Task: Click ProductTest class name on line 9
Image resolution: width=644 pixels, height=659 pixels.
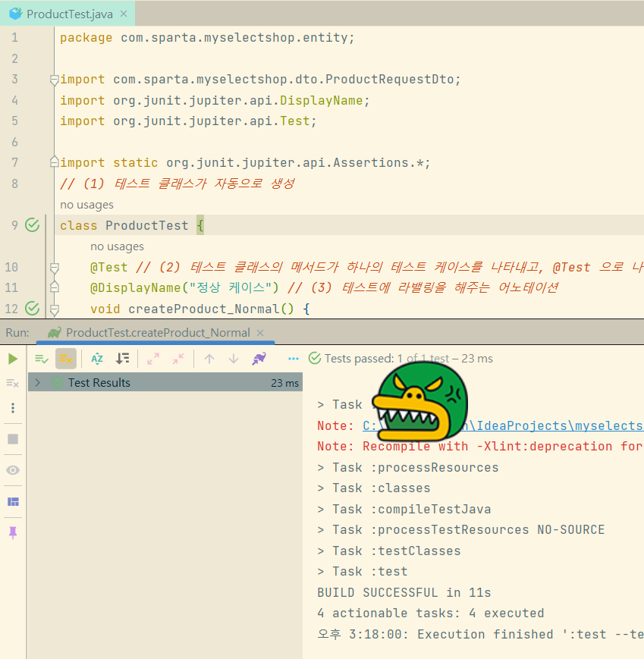Action: point(146,226)
